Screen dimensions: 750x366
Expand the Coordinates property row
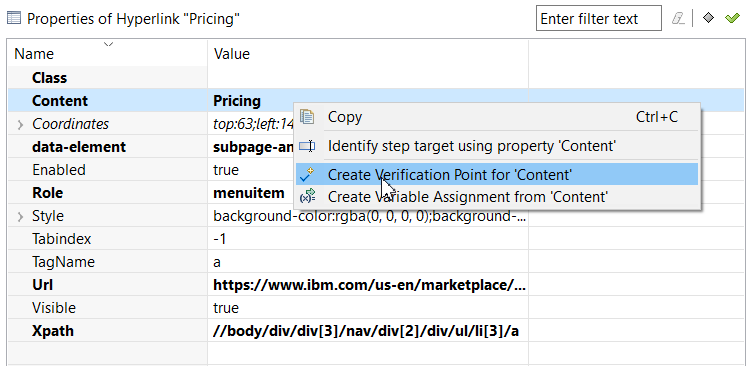tap(20, 125)
